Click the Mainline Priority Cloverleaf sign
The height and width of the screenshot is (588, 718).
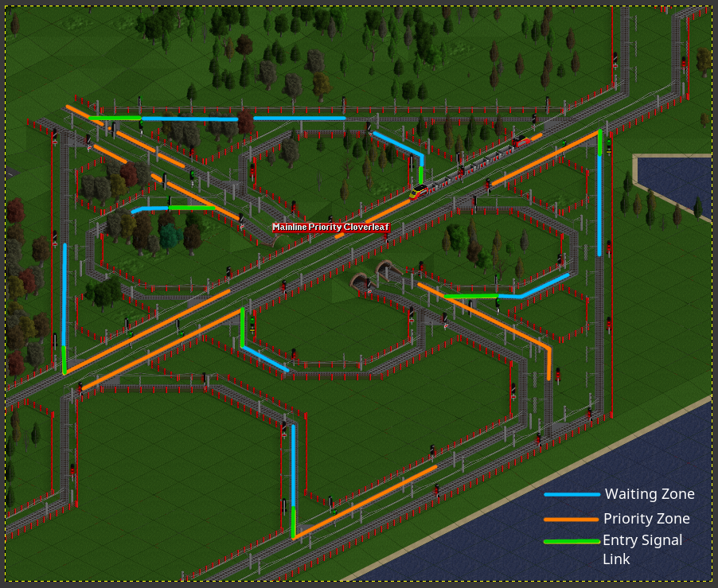[331, 228]
